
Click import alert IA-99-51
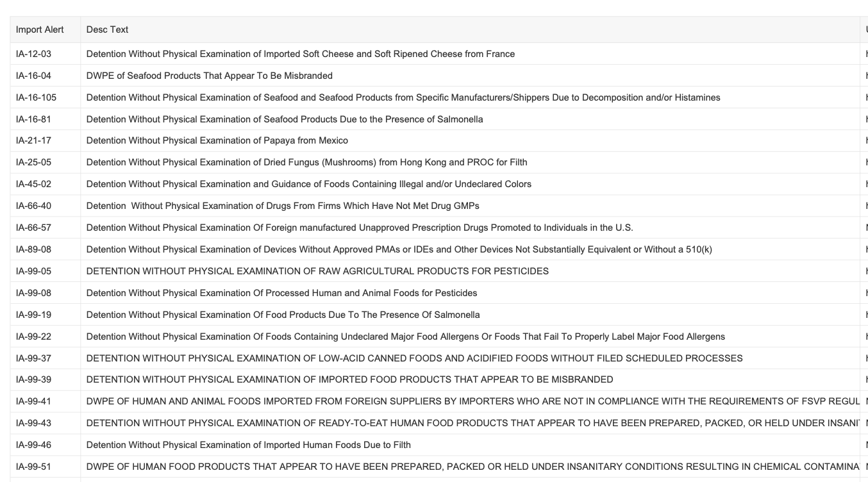[33, 467]
